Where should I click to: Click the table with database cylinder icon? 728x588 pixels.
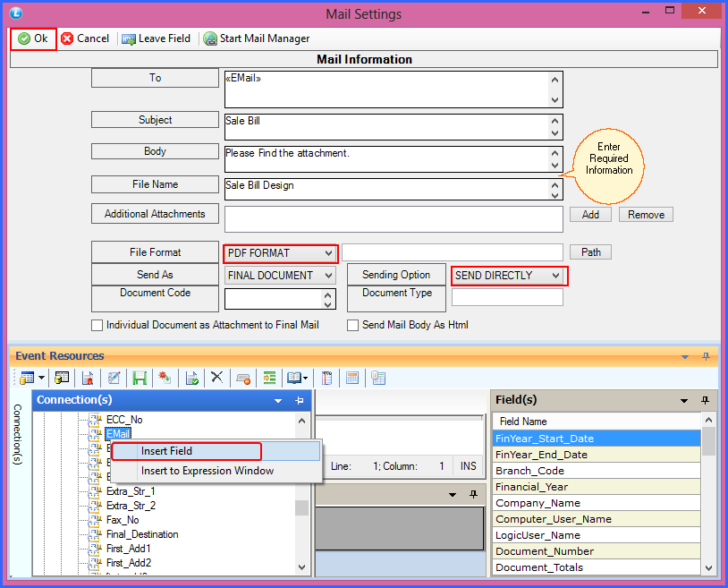click(x=62, y=378)
